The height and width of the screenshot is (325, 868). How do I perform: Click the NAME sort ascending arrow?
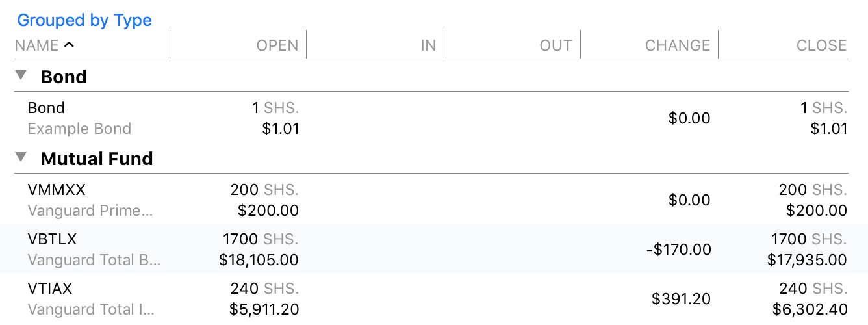pyautogui.click(x=69, y=45)
